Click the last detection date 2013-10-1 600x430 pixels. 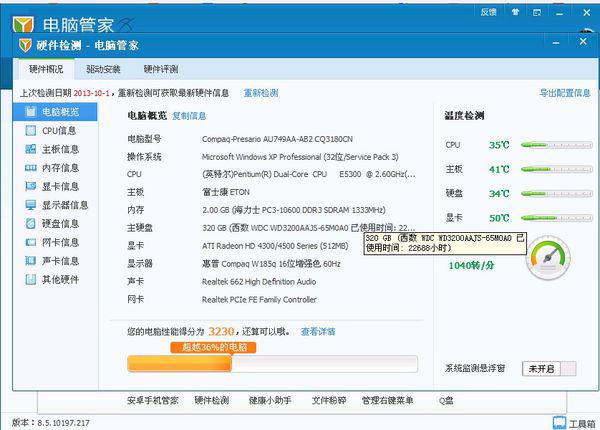[x=91, y=93]
